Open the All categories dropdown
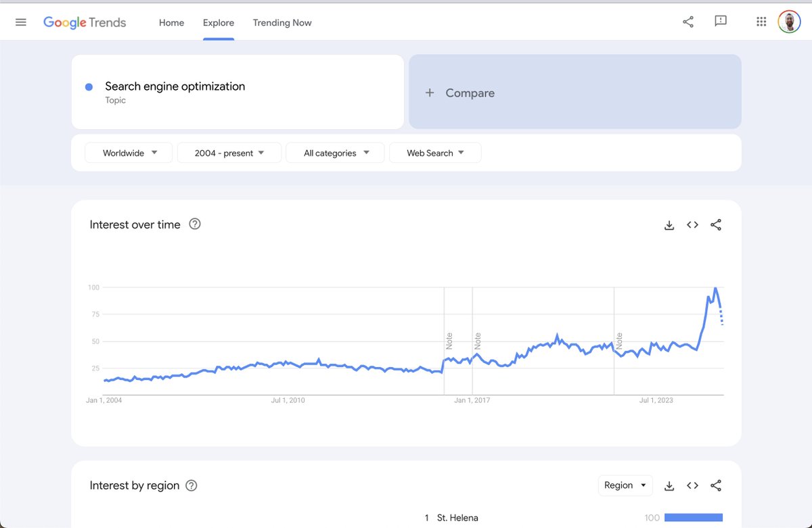 pyautogui.click(x=335, y=153)
